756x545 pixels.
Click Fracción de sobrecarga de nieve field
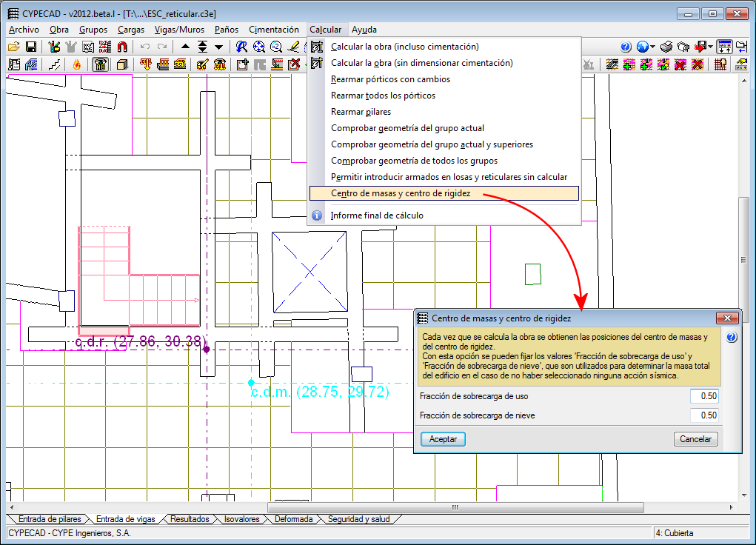pyautogui.click(x=704, y=415)
